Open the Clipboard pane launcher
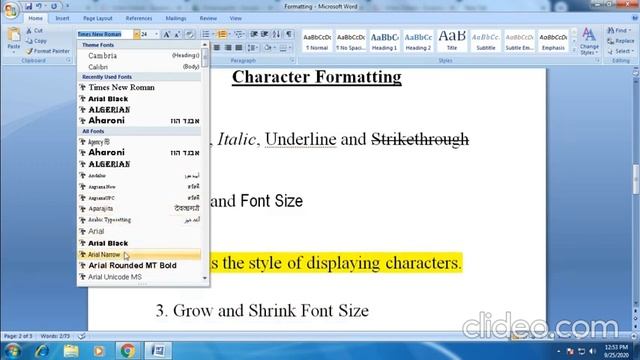640x360 pixels. (68, 60)
